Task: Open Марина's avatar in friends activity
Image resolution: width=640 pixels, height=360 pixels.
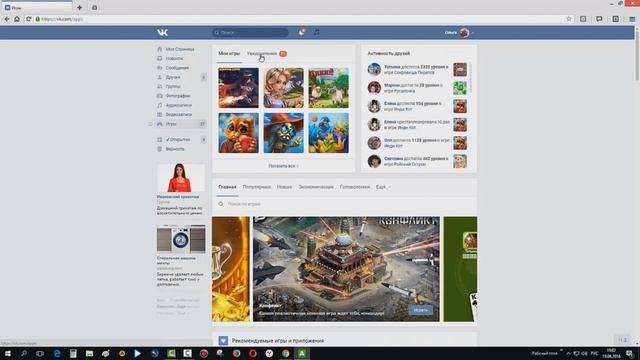Action: point(374,88)
